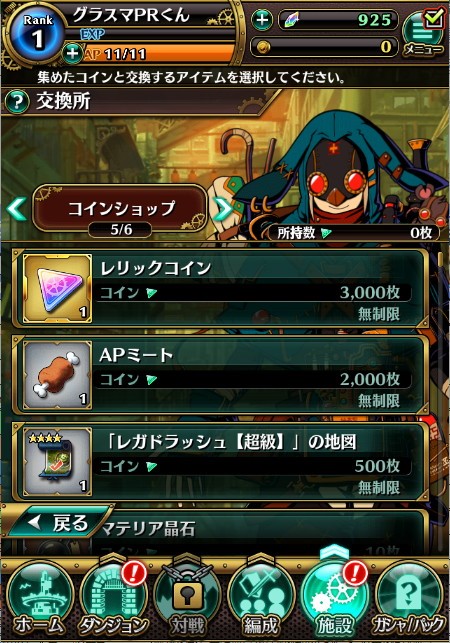The image size is (450, 643).
Task: Select the 施設 facilities gear icon
Action: point(334,599)
